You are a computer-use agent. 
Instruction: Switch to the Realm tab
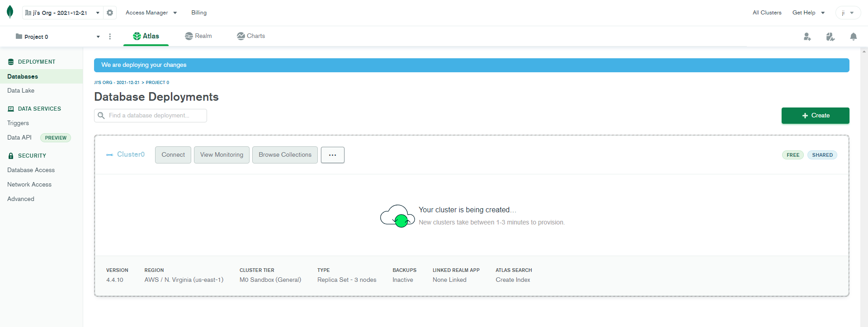[x=198, y=36]
